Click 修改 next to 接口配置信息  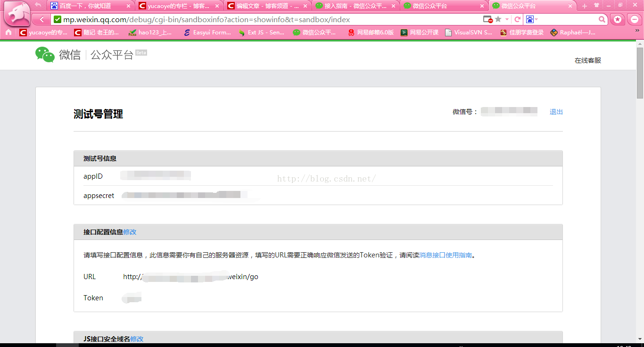pyautogui.click(x=130, y=232)
